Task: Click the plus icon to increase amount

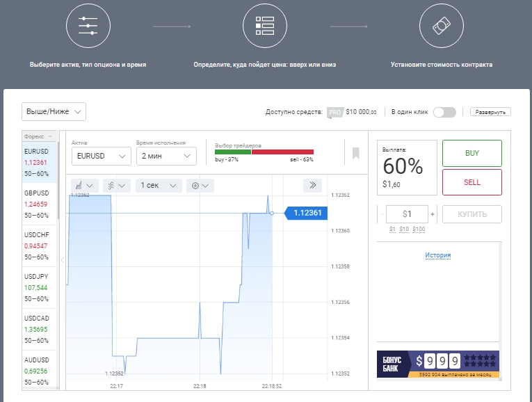Action: click(434, 214)
